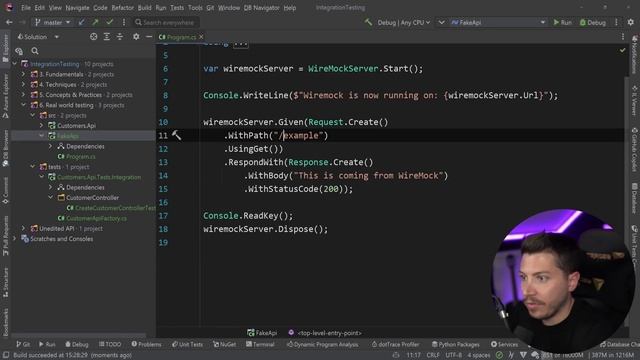Open the DB Navigator menu
Image resolution: width=640 pixels, height=360 pixels.
click(262, 8)
